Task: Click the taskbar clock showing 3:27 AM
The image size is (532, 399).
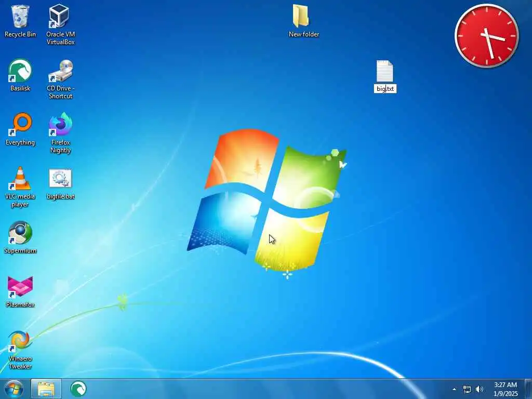Action: point(506,389)
